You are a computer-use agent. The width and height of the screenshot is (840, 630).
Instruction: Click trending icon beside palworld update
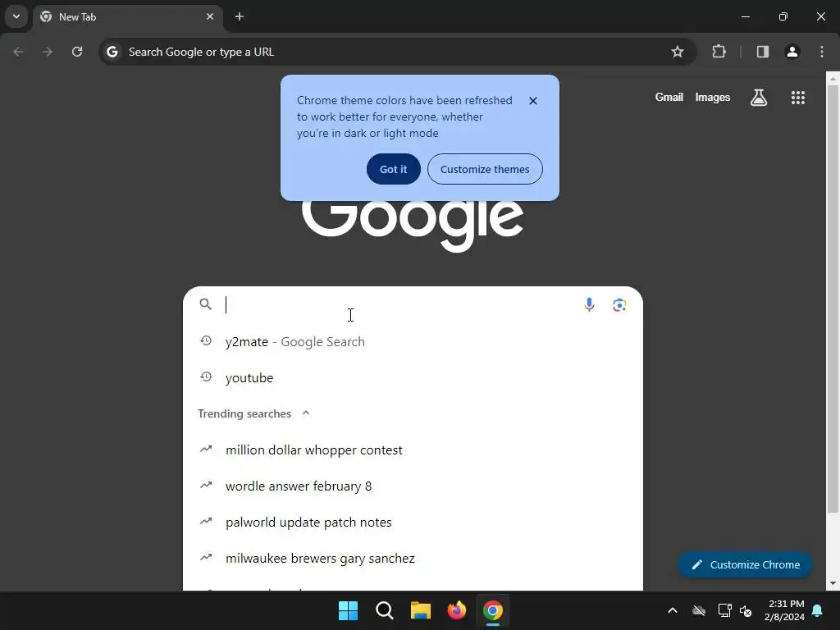(x=206, y=521)
